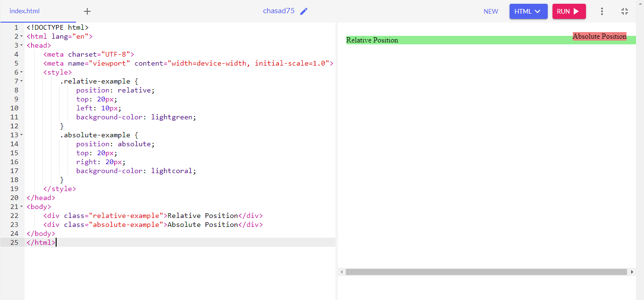Fold the .absolute-example rule on line 13
Image resolution: width=644 pixels, height=300 pixels.
click(22, 135)
